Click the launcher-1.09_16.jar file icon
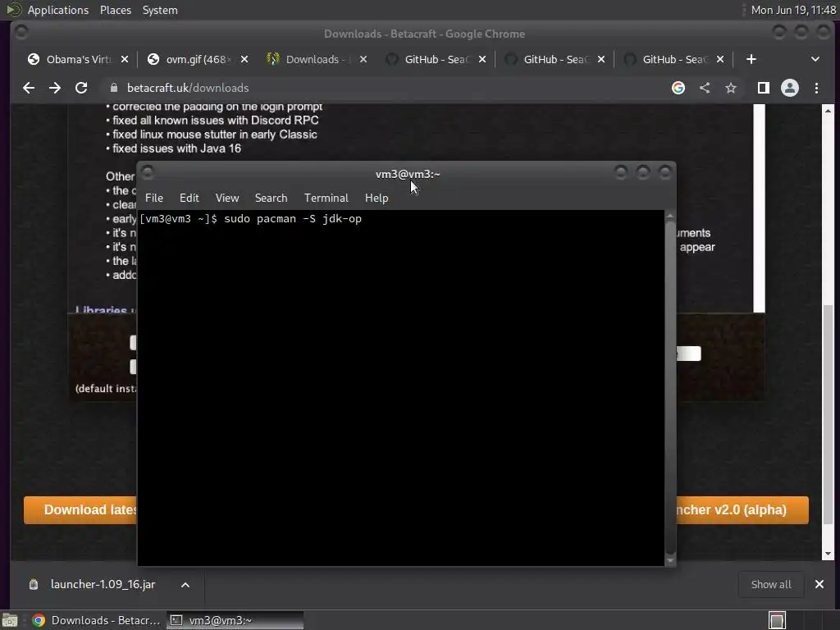This screenshot has width=840, height=630. (x=34, y=584)
